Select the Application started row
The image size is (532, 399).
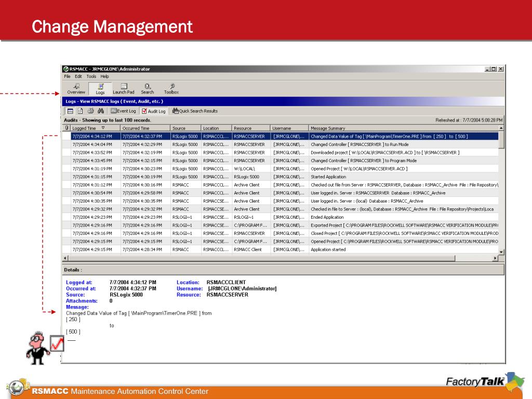pyautogui.click(x=280, y=250)
